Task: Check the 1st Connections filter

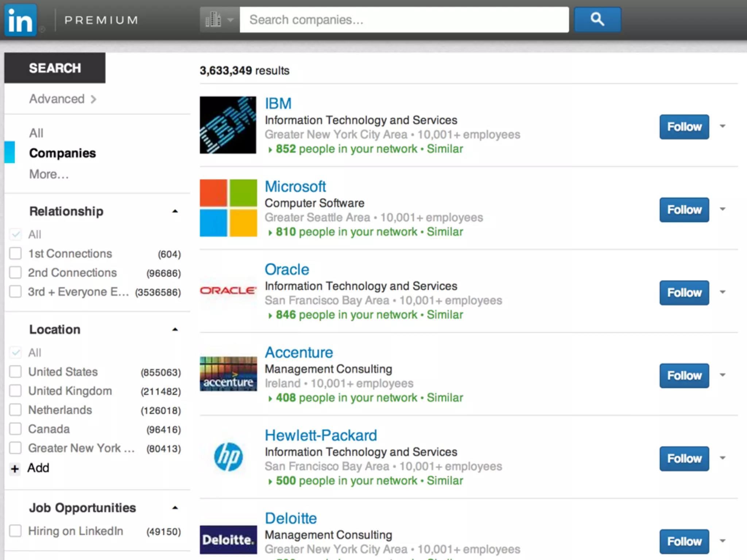Action: click(15, 253)
